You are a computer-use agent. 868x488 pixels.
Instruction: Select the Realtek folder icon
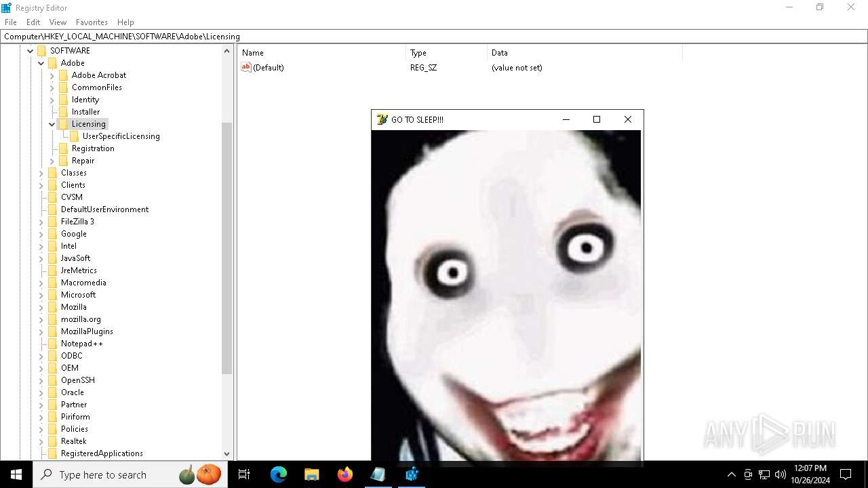(53, 441)
